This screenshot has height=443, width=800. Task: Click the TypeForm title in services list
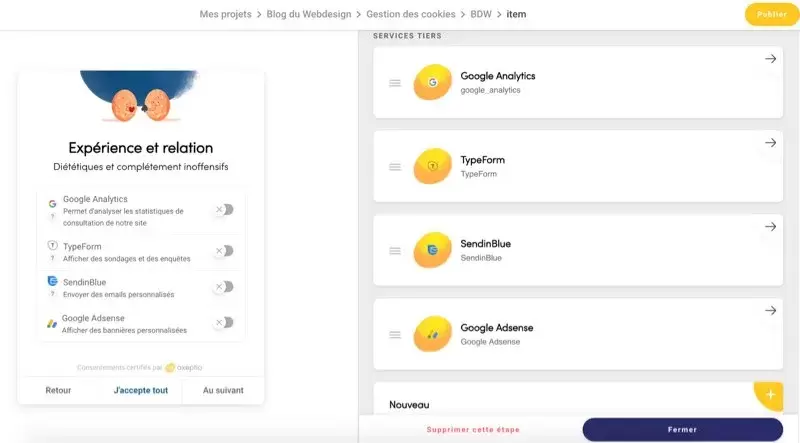(x=482, y=160)
